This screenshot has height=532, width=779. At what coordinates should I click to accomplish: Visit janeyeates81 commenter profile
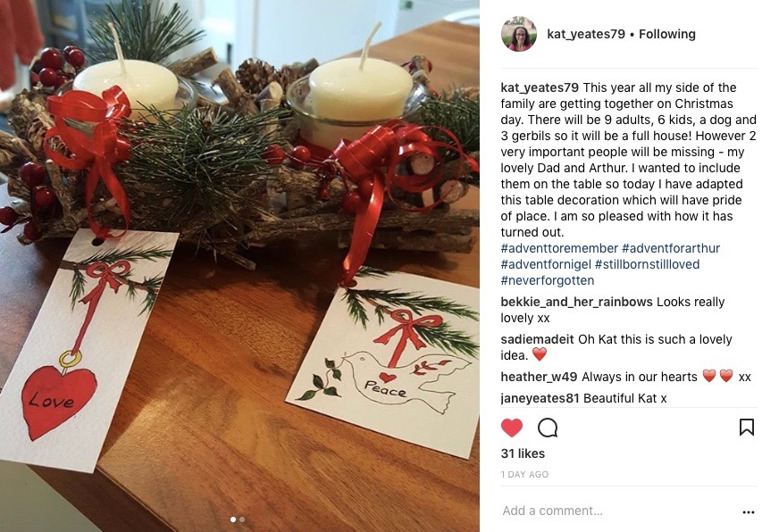point(540,398)
